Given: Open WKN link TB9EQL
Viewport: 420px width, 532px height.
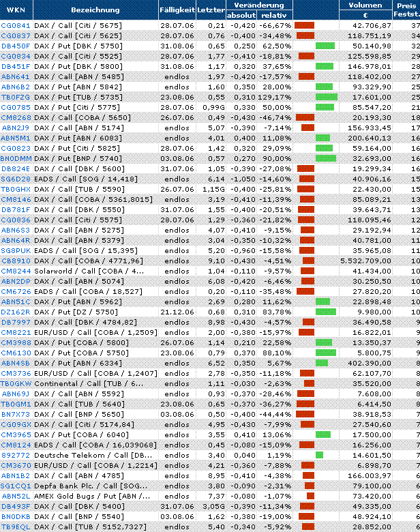Looking at the screenshot, I should coord(16,527).
